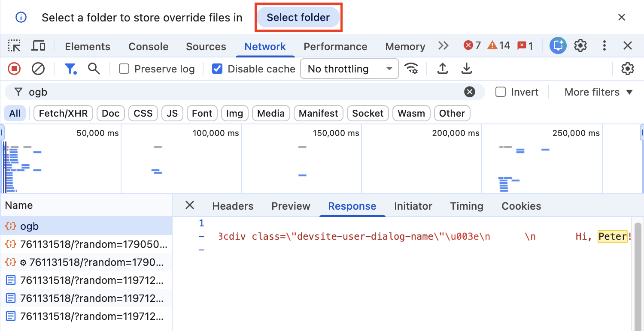Open the issues counter showing 1
644x331 pixels.
click(525, 45)
